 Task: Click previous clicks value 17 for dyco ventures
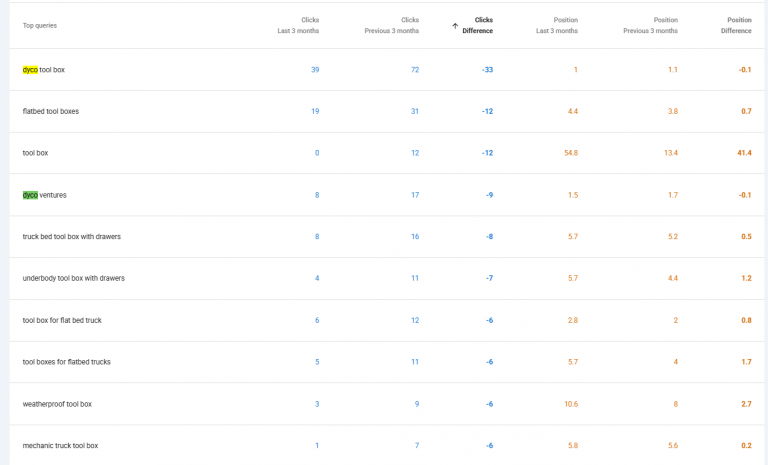tap(415, 195)
